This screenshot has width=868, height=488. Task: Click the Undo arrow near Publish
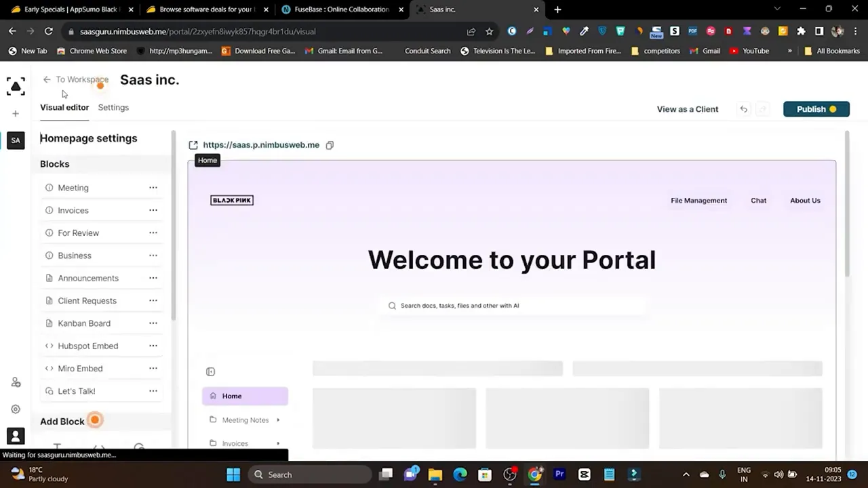(x=743, y=108)
